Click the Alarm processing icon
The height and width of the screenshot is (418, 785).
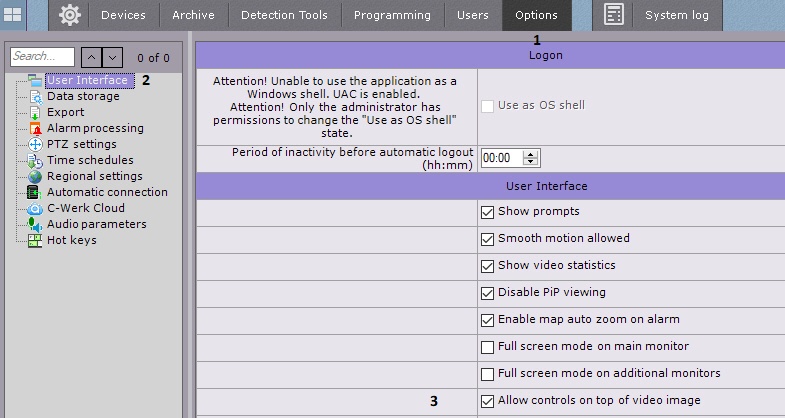click(36, 129)
